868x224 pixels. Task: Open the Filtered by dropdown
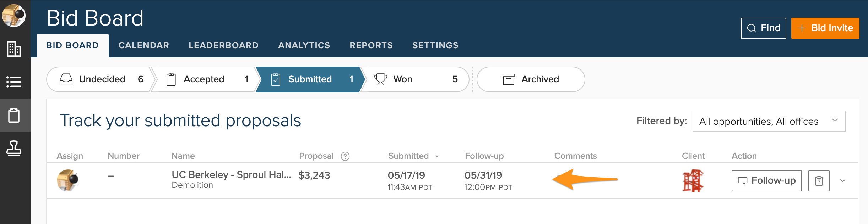pyautogui.click(x=769, y=121)
